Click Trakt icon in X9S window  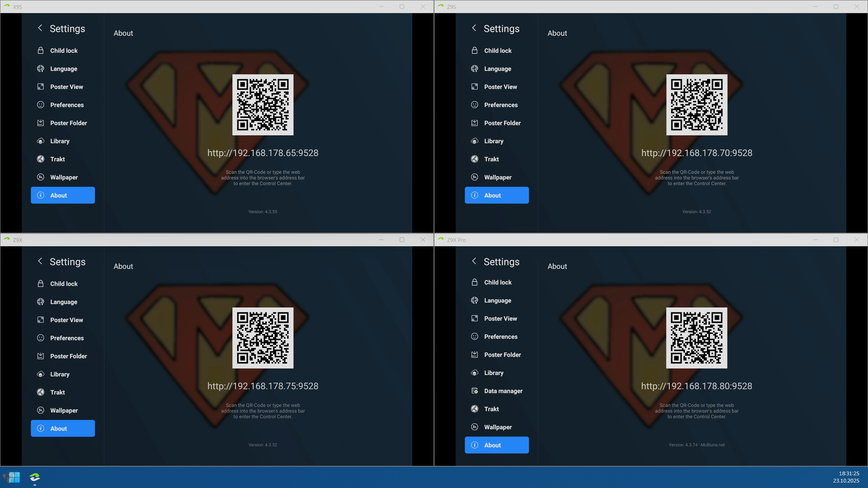point(40,159)
